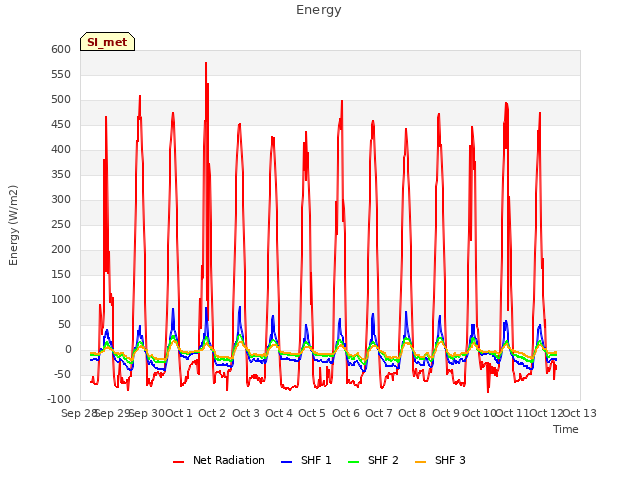This screenshot has width=640, height=480.
Task: Click the Oct 2 x-axis tick label
Action: tap(212, 413)
